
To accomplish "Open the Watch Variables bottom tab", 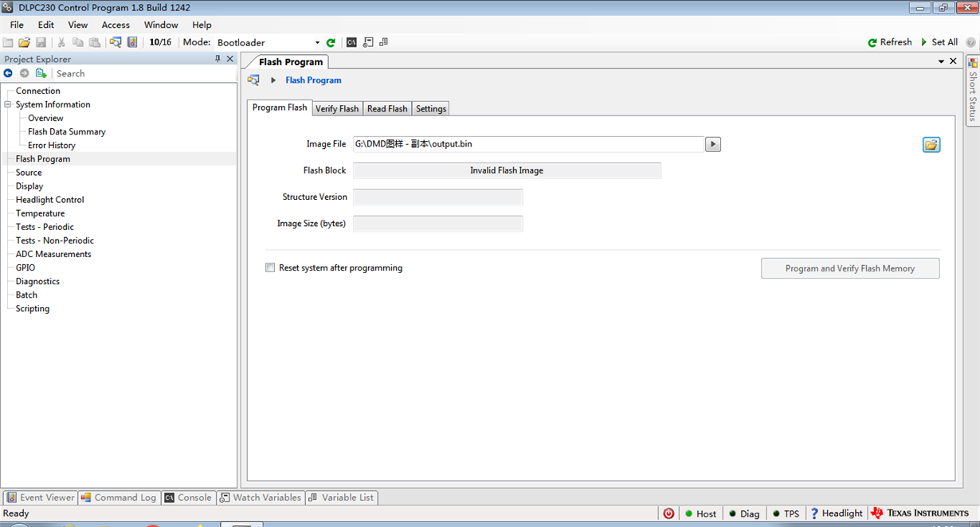I will (x=261, y=498).
